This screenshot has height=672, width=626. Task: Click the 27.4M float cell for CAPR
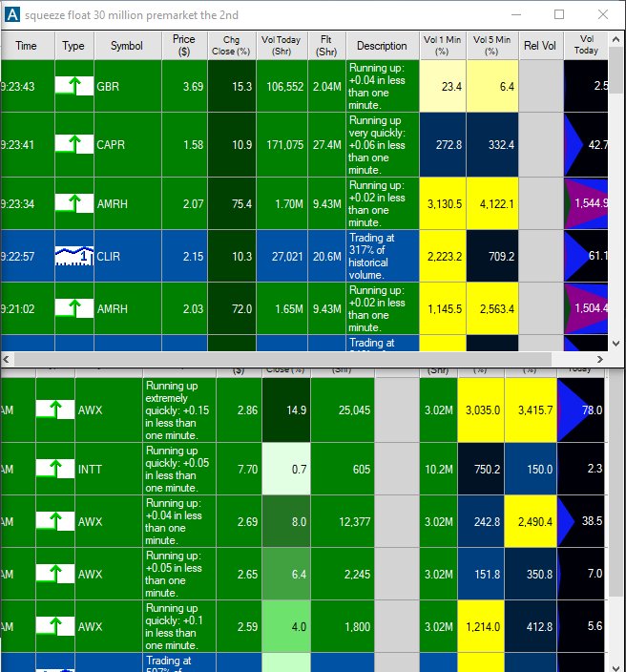pyautogui.click(x=327, y=144)
